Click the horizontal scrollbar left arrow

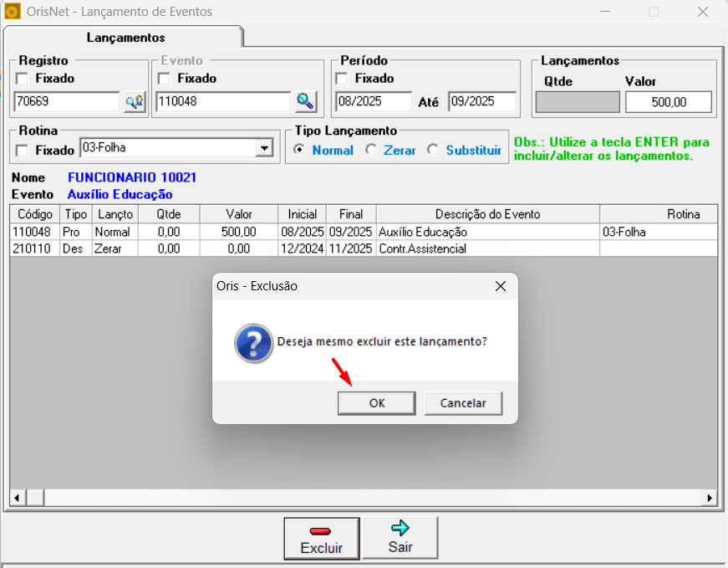tap(17, 498)
